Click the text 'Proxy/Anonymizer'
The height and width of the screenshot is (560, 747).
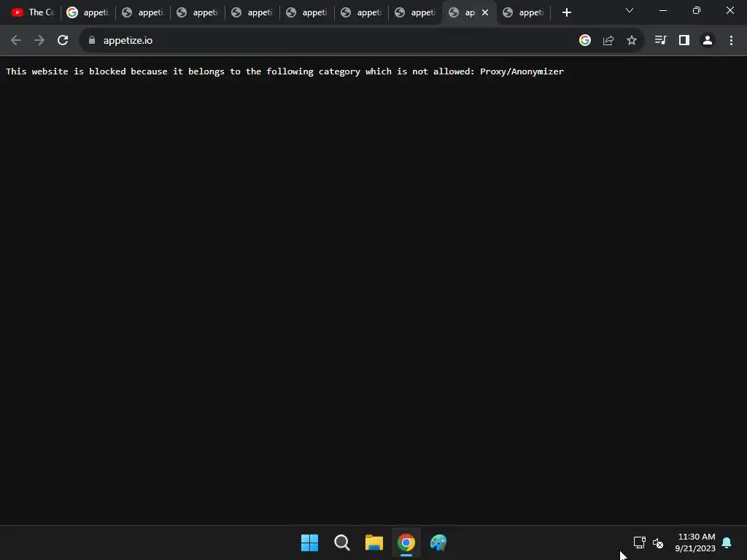tap(522, 71)
